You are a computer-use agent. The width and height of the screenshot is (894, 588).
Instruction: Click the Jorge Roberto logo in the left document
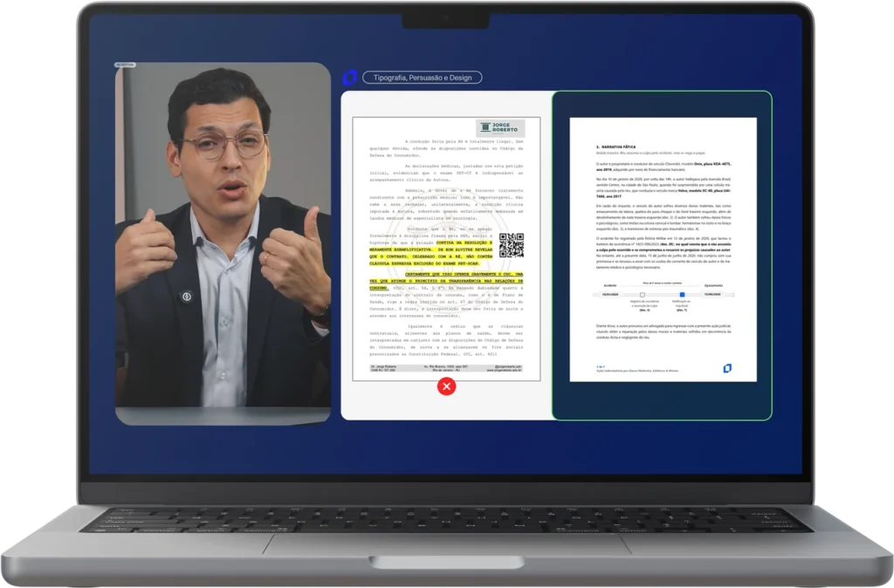coord(500,127)
